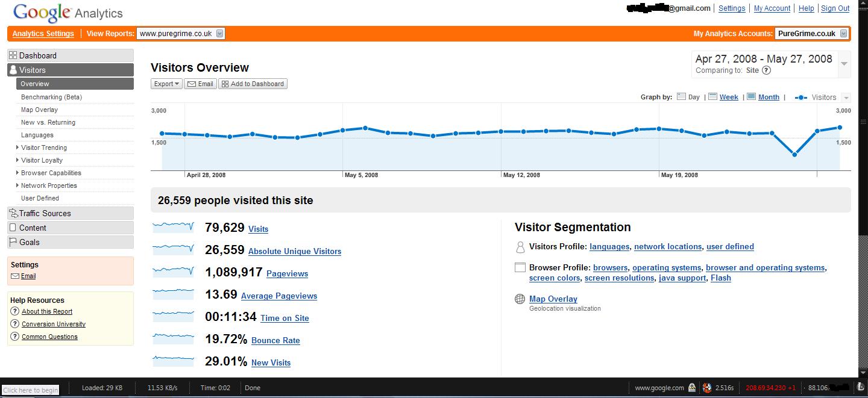Screen dimensions: 868x398
Task: Click the Browser Profile window icon
Action: click(520, 267)
